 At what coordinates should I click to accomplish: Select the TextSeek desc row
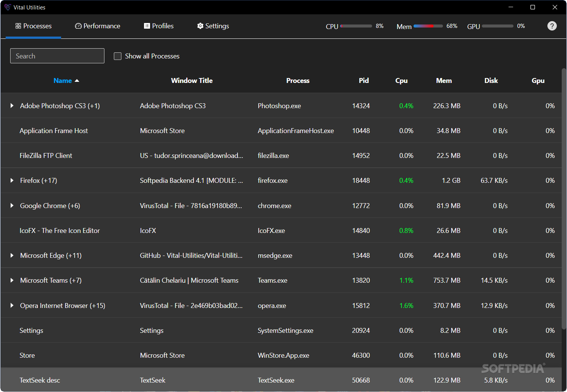tap(281, 380)
